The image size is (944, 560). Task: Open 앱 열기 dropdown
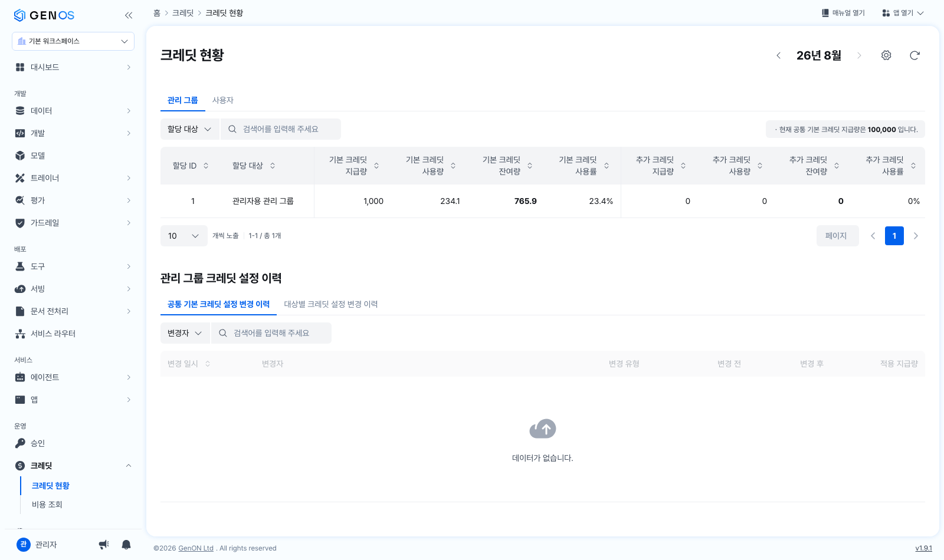903,13
